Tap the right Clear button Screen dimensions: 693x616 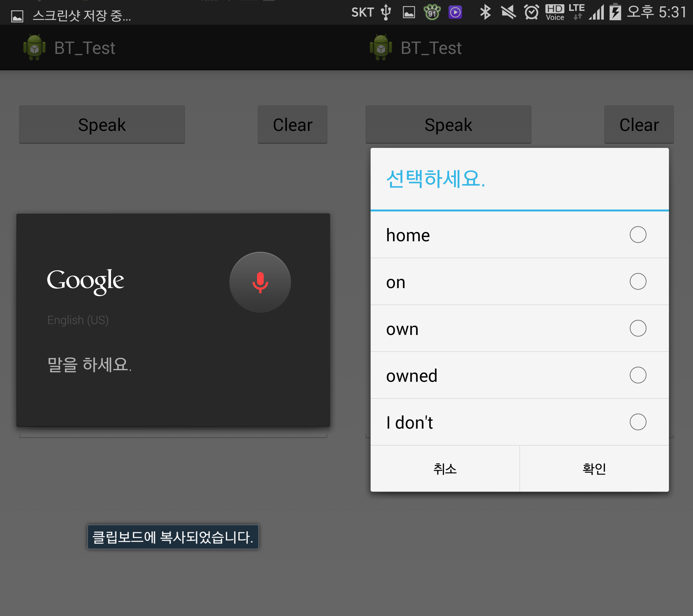(639, 124)
